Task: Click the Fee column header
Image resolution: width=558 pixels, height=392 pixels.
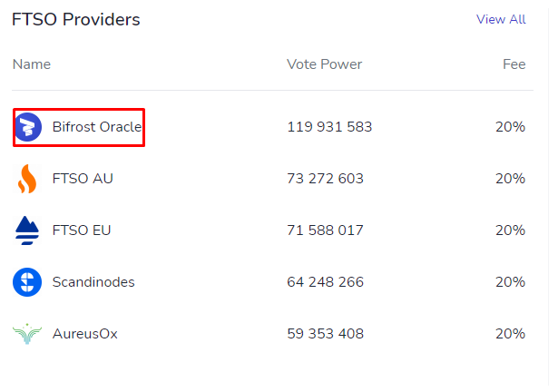Action: [514, 64]
